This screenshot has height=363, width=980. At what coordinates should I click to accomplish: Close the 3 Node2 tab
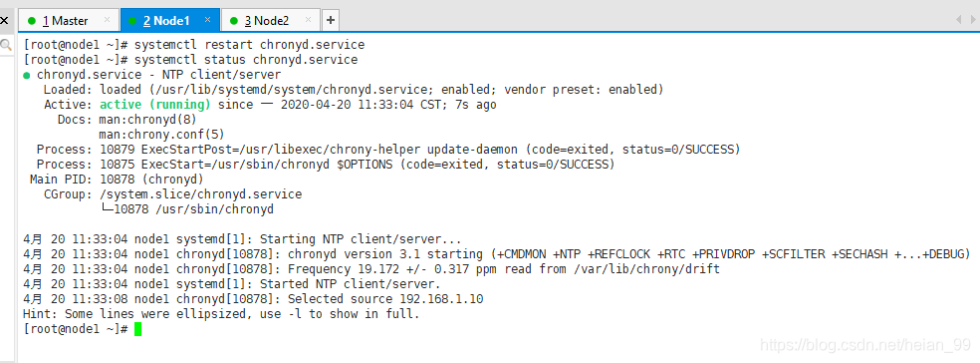[x=308, y=20]
